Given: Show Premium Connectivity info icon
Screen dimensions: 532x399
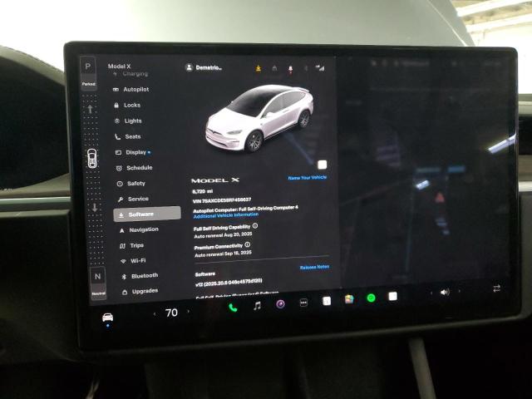Looking at the screenshot, I should point(248,244).
